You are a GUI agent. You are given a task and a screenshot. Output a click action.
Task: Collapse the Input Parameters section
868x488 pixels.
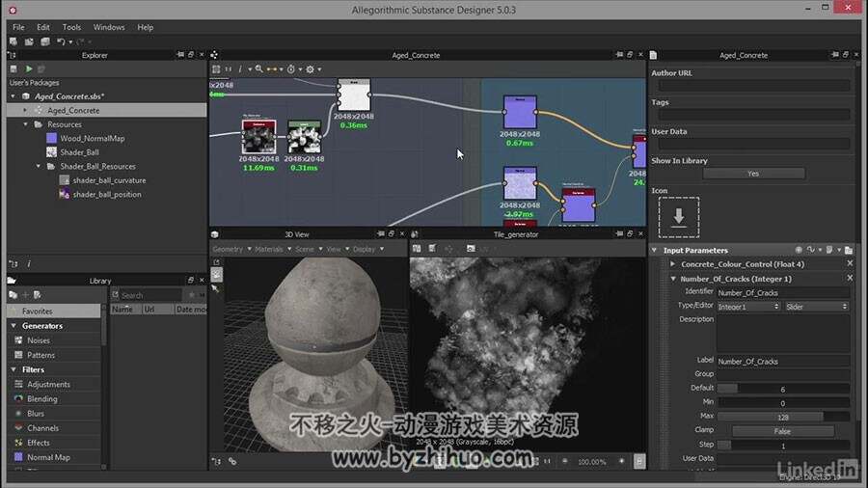click(x=654, y=250)
